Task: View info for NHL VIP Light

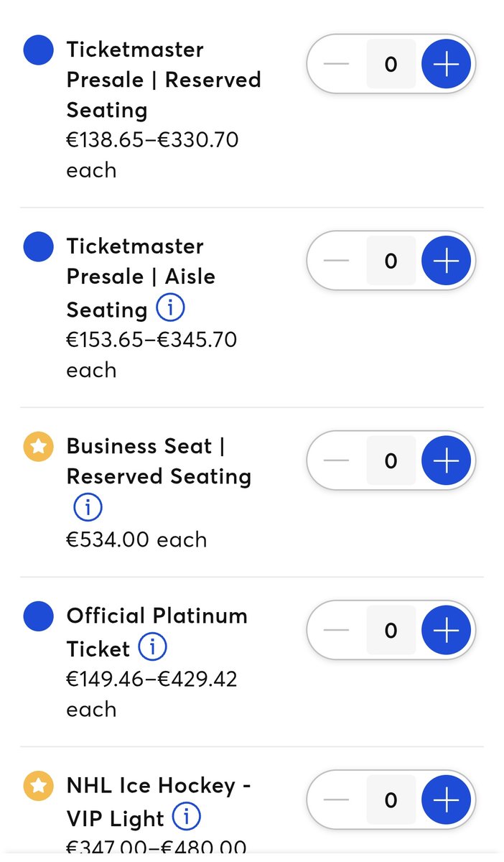Action: click(x=187, y=817)
